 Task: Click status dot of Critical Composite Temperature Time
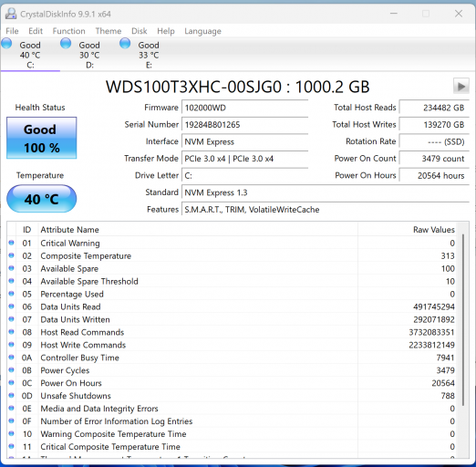tap(11, 446)
